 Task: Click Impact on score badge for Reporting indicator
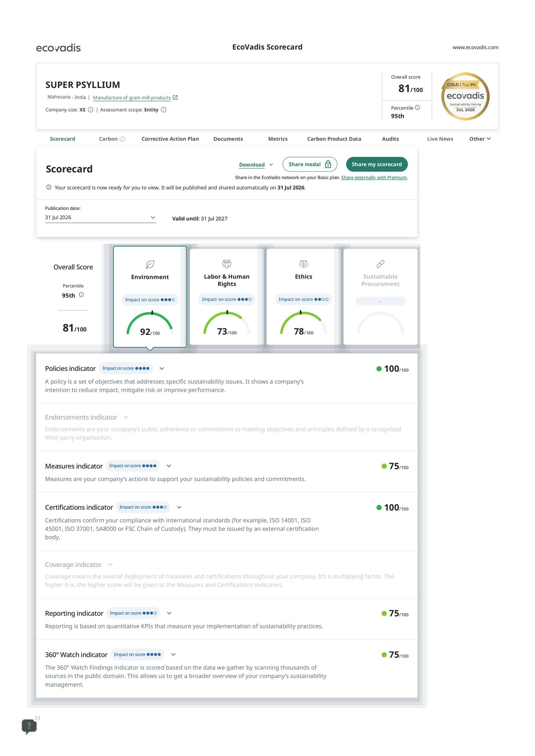pos(134,613)
